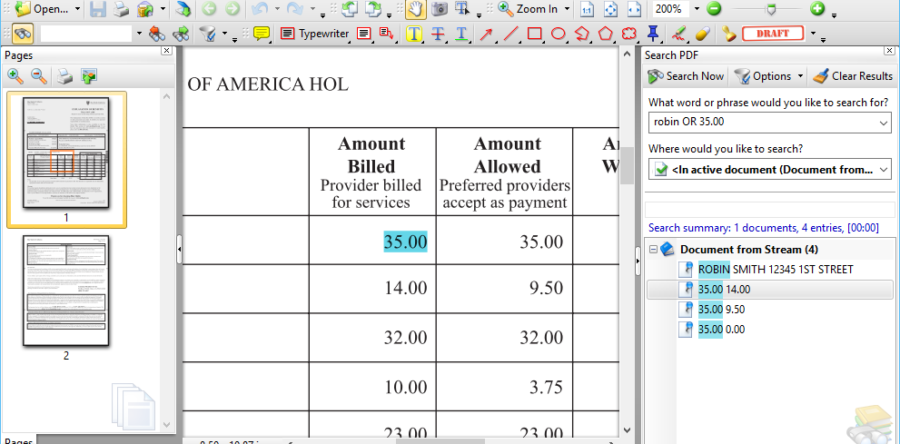Choose the red Arrow drawing tool
Image resolution: width=900 pixels, height=444 pixels.
pos(487,33)
